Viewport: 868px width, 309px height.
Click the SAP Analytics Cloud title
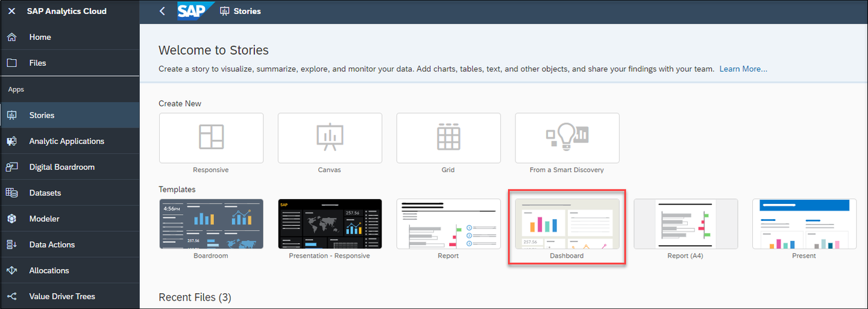pyautogui.click(x=67, y=11)
